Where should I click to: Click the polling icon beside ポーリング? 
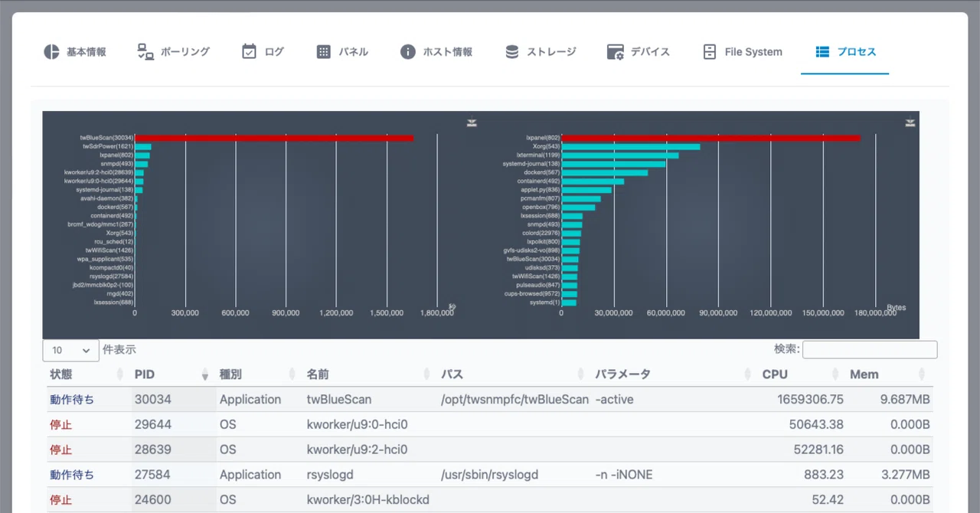145,52
